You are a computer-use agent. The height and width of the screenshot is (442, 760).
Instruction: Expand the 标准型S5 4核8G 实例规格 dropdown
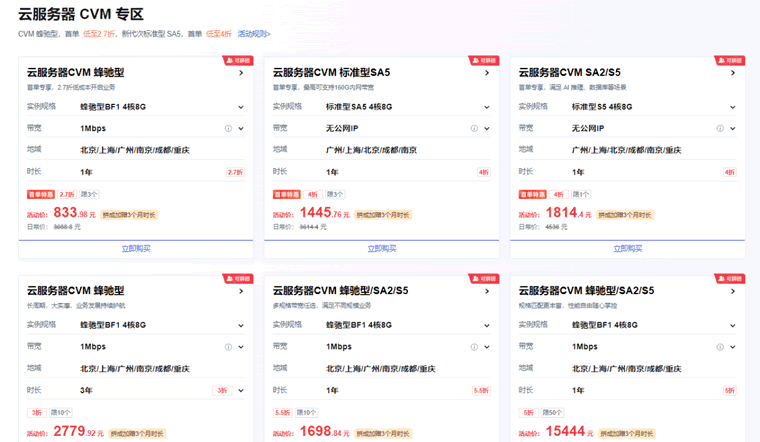733,107
